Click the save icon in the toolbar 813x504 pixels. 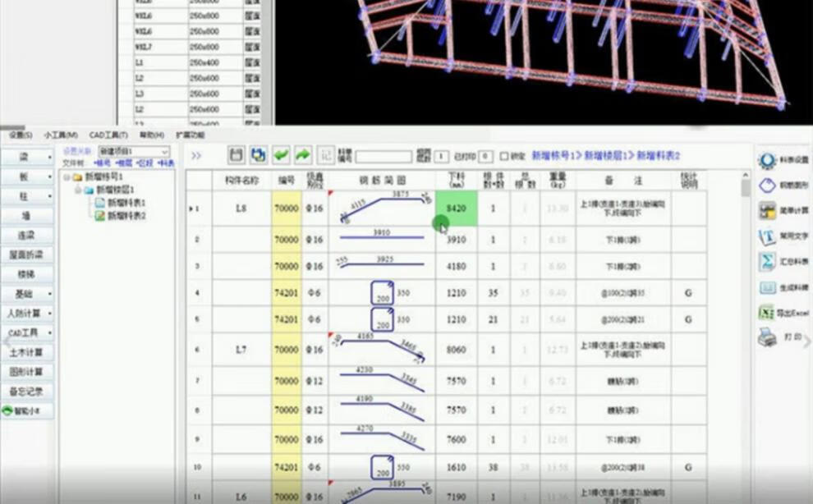click(x=236, y=154)
